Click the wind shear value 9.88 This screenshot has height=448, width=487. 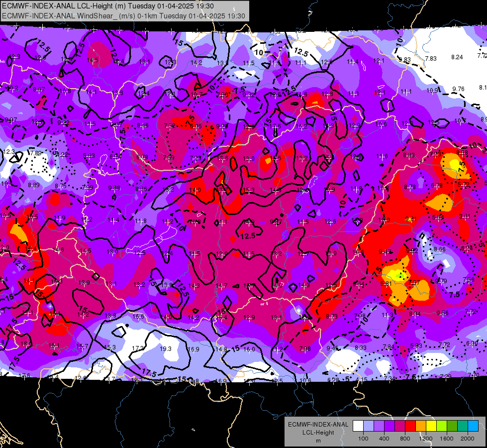(x=114, y=188)
